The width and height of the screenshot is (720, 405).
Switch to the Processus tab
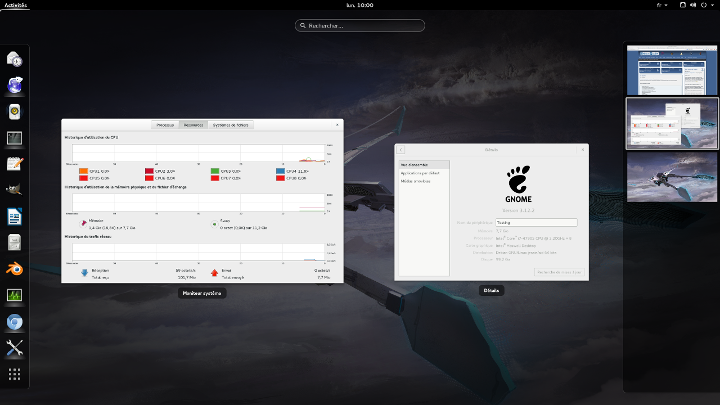pyautogui.click(x=165, y=125)
